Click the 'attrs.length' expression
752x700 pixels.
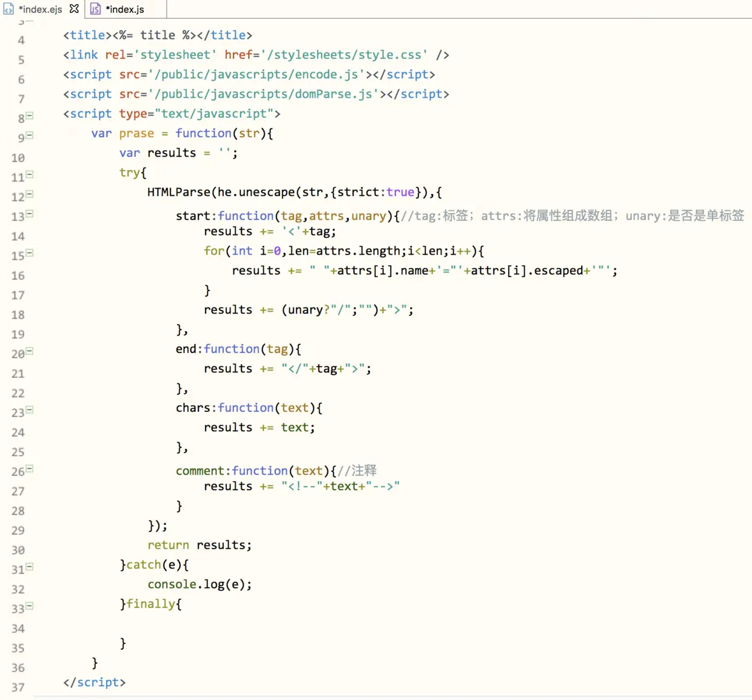[358, 251]
